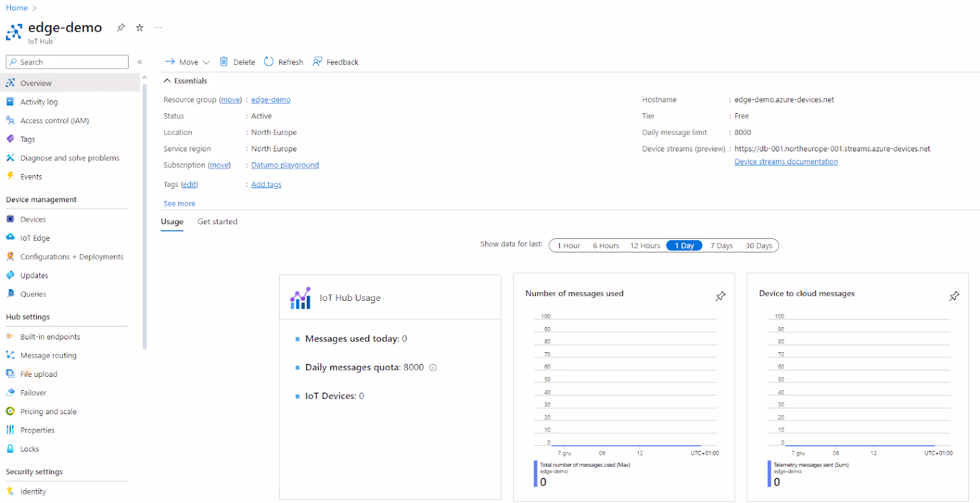Switch to the Get started tab

pyautogui.click(x=217, y=222)
